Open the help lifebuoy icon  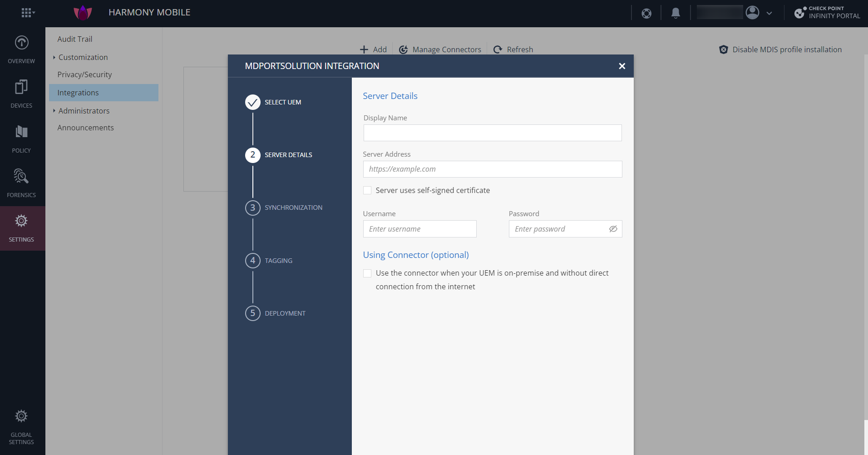[x=646, y=13]
